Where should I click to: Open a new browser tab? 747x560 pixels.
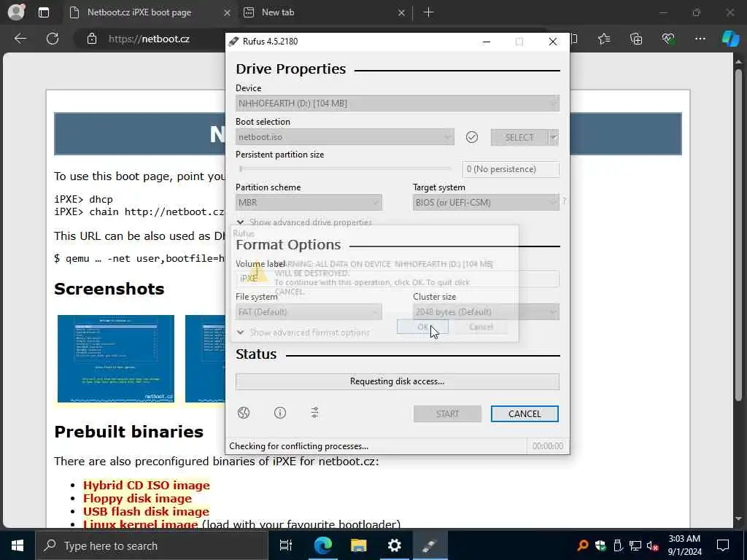[x=428, y=12]
